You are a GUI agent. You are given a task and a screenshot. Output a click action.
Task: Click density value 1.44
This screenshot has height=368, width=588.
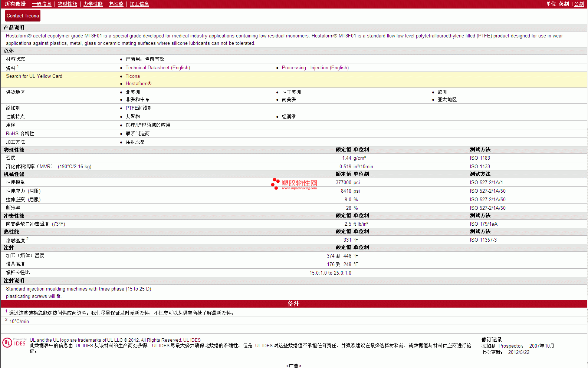click(x=346, y=158)
